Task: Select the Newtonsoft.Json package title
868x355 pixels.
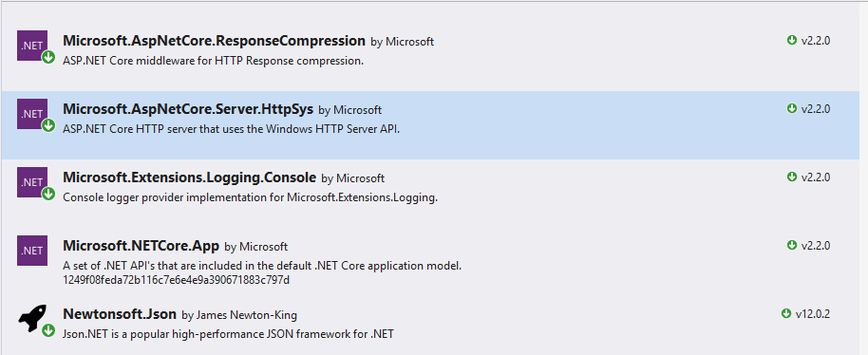Action: [120, 314]
